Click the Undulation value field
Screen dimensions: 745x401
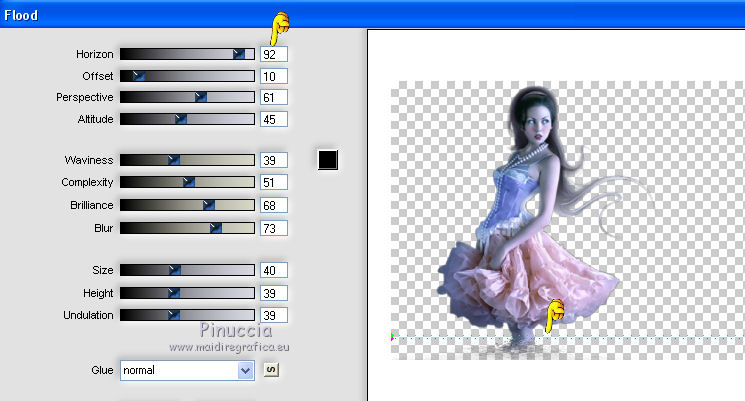tap(274, 315)
